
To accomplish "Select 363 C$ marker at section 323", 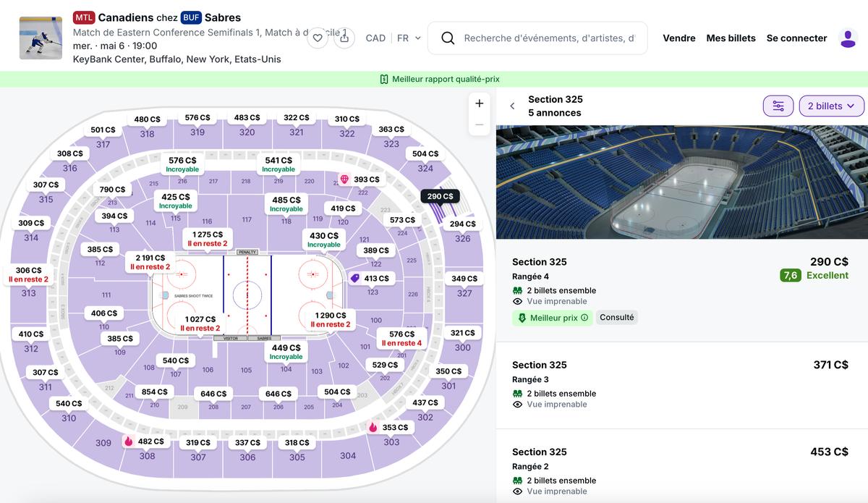I will [x=391, y=129].
